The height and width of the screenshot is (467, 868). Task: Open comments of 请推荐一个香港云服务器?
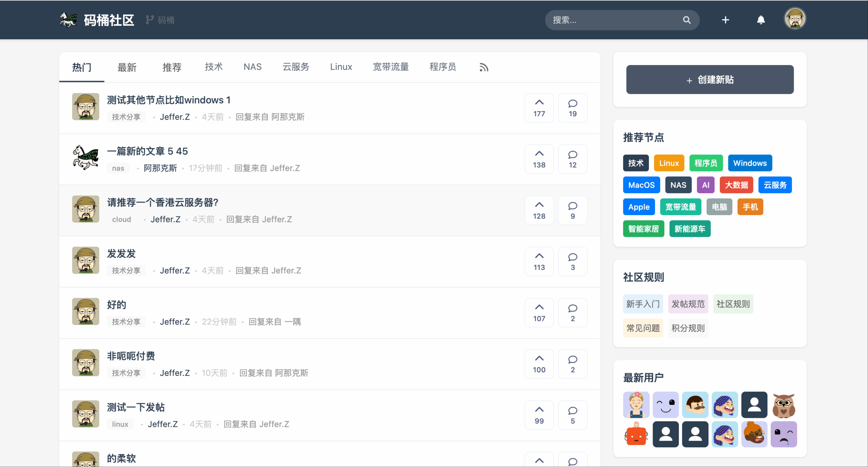click(x=573, y=210)
